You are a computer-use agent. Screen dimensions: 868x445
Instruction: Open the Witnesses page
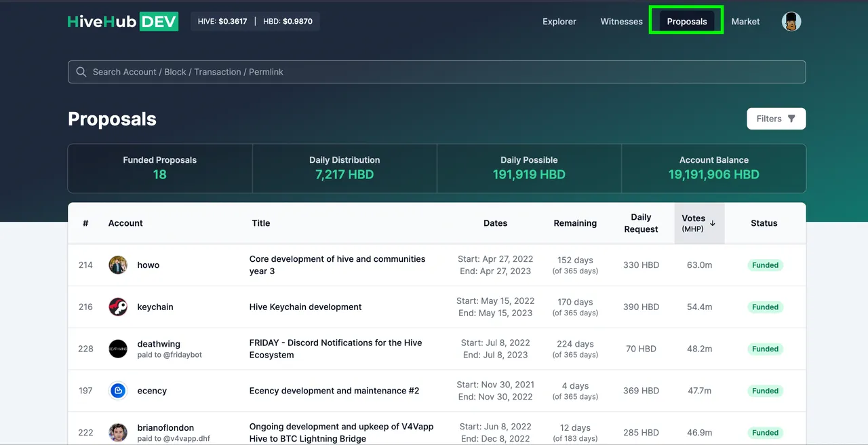(621, 22)
